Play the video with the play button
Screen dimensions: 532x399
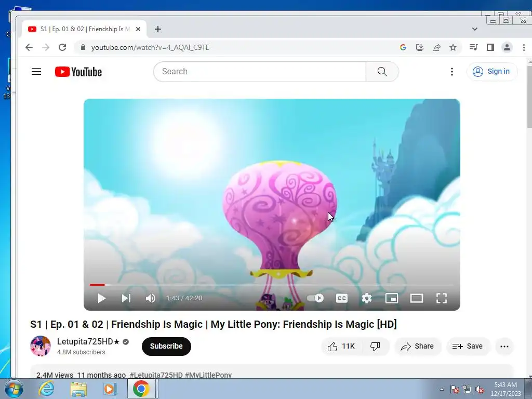[x=101, y=298]
